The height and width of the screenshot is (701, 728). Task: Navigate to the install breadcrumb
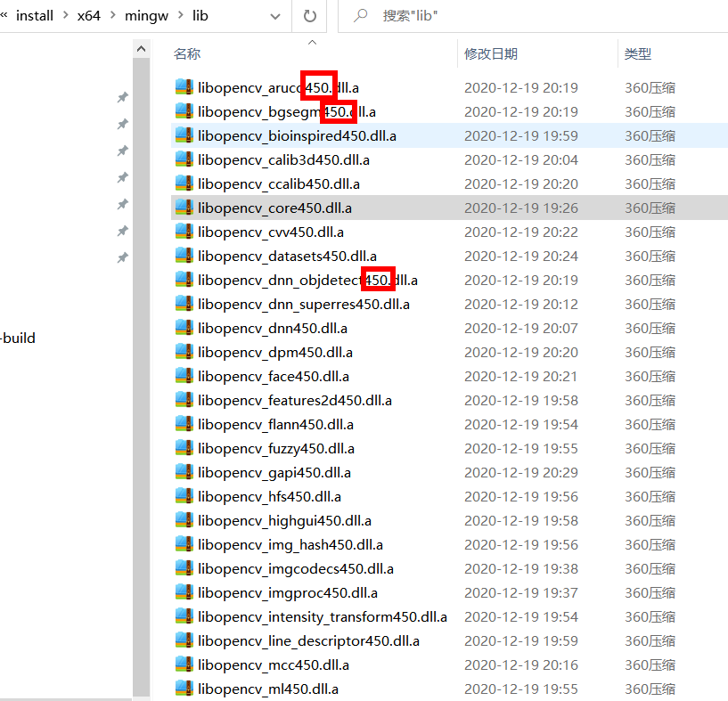pyautogui.click(x=36, y=15)
